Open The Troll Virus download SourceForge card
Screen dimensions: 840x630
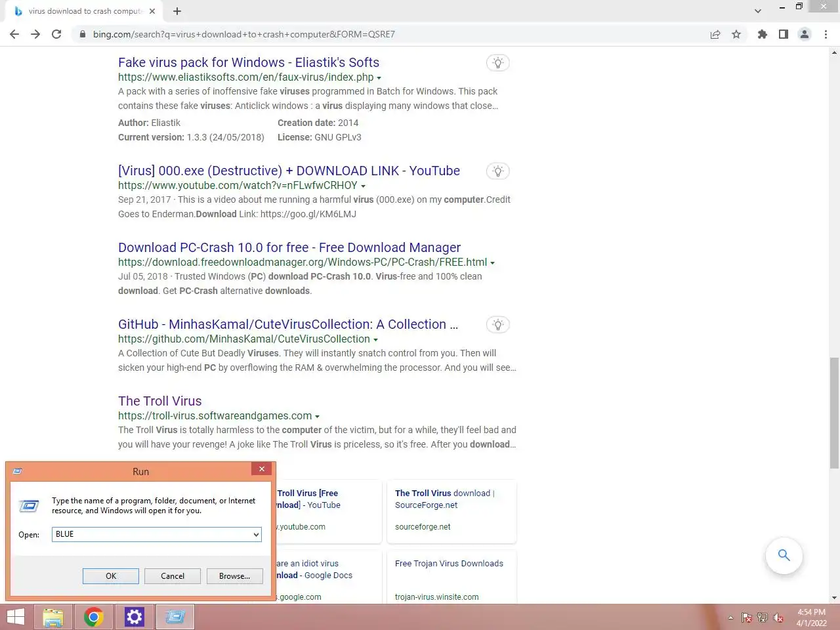(451, 511)
